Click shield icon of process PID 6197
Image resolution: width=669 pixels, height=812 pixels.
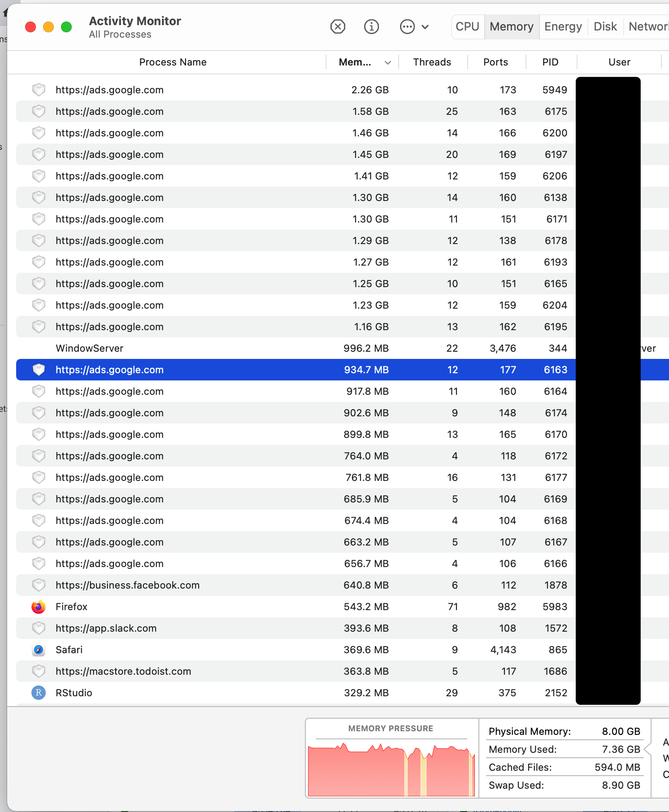39,154
